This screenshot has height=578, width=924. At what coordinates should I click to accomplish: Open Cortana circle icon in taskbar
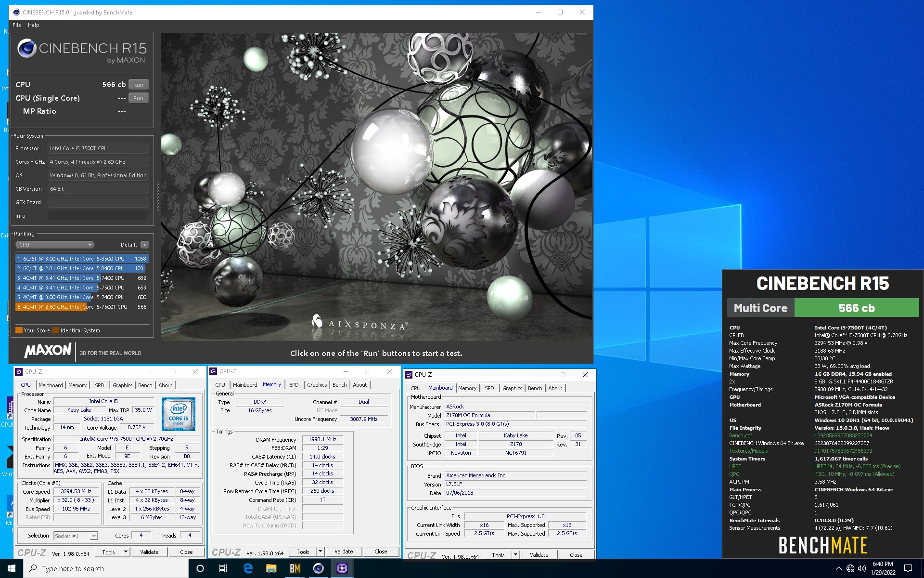tap(200, 568)
